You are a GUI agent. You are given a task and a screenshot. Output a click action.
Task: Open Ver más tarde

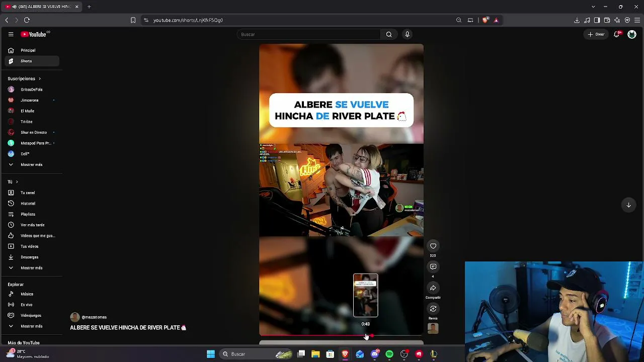32,225
